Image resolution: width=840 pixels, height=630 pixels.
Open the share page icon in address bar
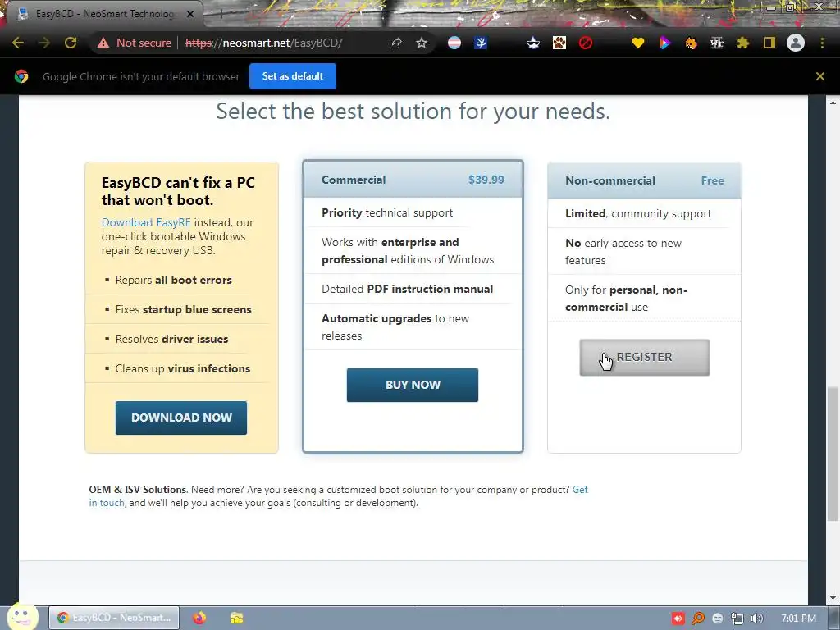click(395, 43)
